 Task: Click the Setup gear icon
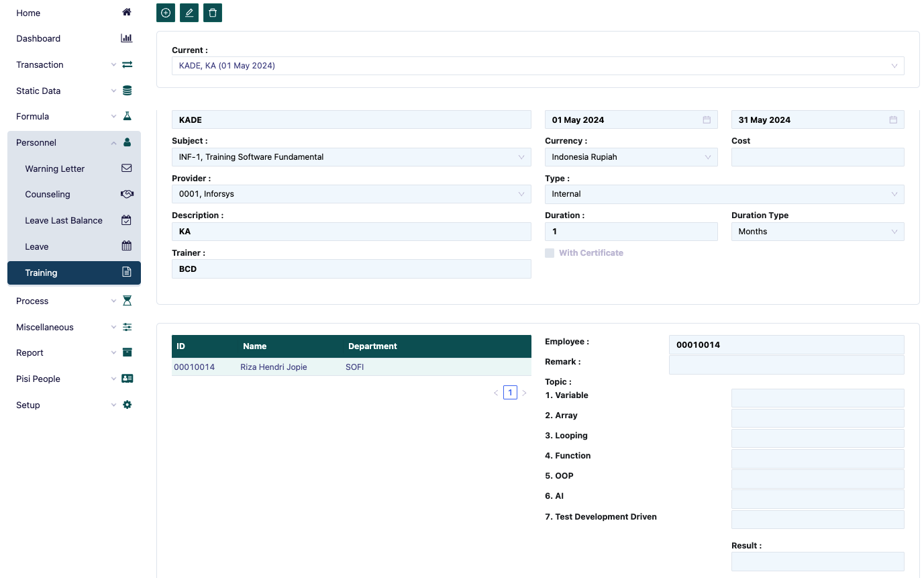(126, 404)
